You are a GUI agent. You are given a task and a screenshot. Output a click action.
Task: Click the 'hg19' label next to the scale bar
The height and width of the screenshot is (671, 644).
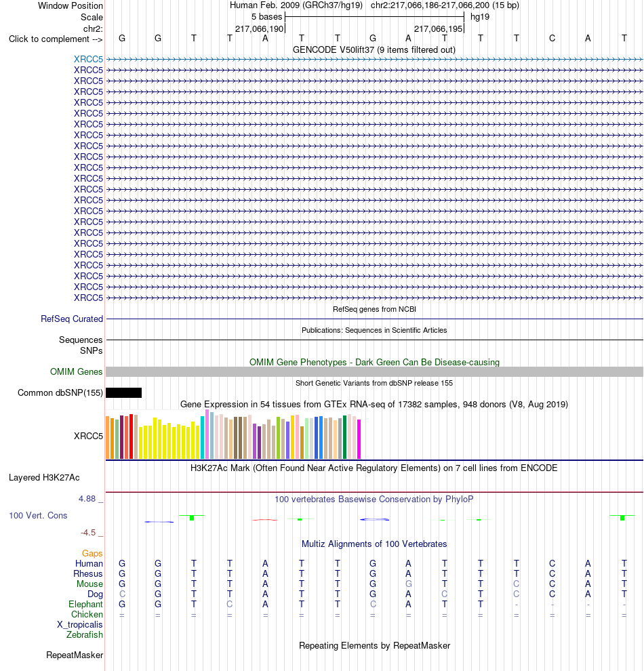click(x=480, y=17)
